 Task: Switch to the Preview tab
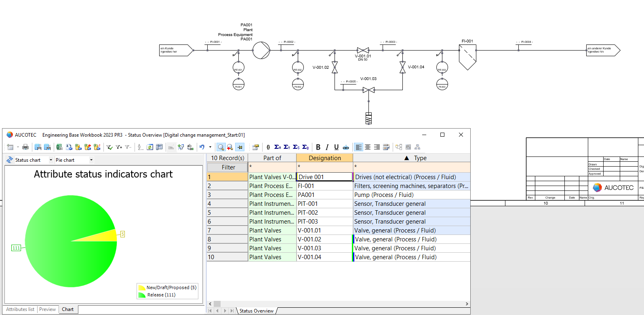[x=48, y=309]
